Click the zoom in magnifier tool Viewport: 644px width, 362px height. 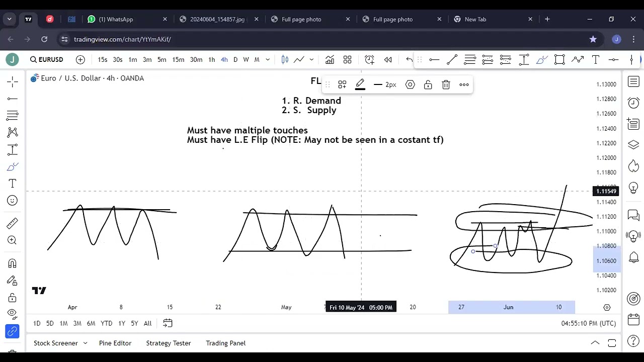pyautogui.click(x=13, y=240)
